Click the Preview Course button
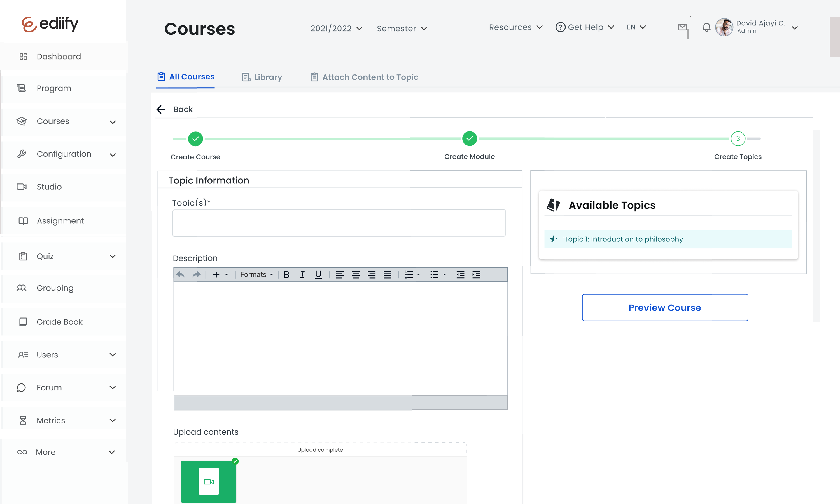The image size is (840, 504). coord(664,308)
